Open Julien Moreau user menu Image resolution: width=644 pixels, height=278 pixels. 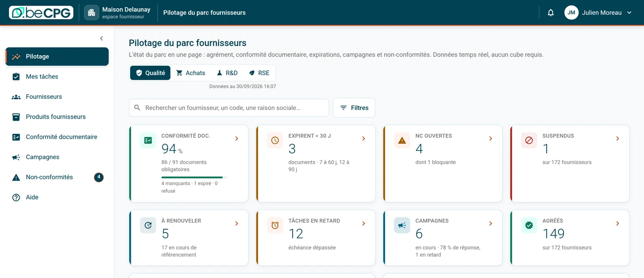(x=598, y=13)
